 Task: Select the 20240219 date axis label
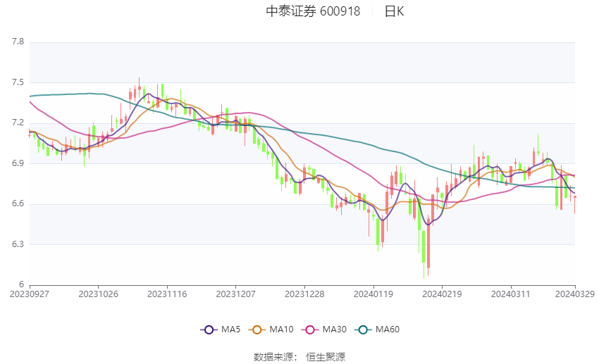(x=442, y=294)
